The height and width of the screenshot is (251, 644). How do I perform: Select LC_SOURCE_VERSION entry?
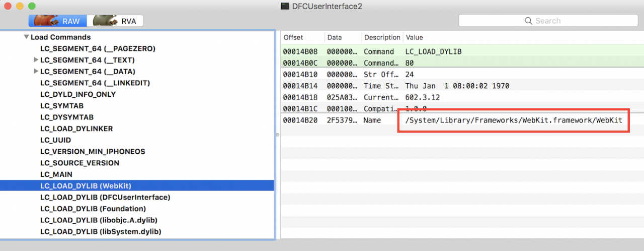pos(79,163)
